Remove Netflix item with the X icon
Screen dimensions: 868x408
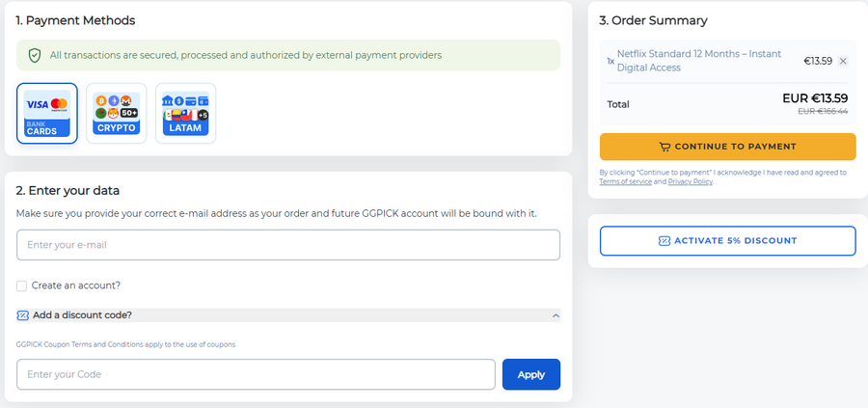843,61
